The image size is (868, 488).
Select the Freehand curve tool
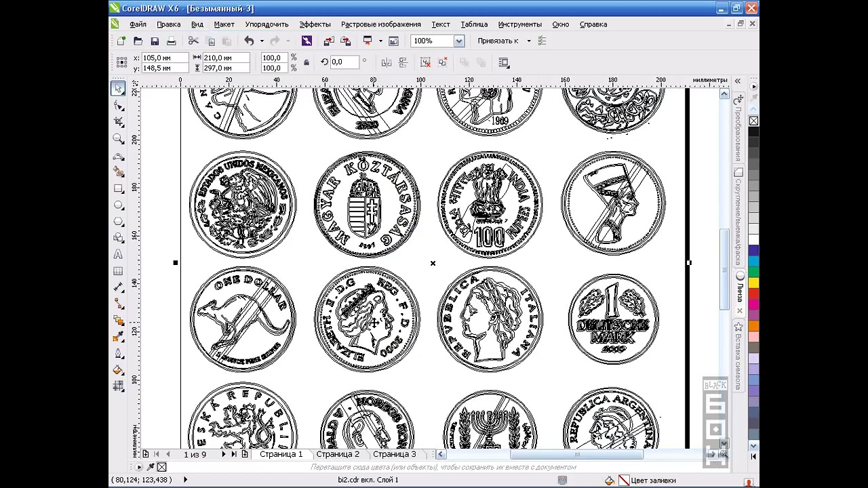119,155
